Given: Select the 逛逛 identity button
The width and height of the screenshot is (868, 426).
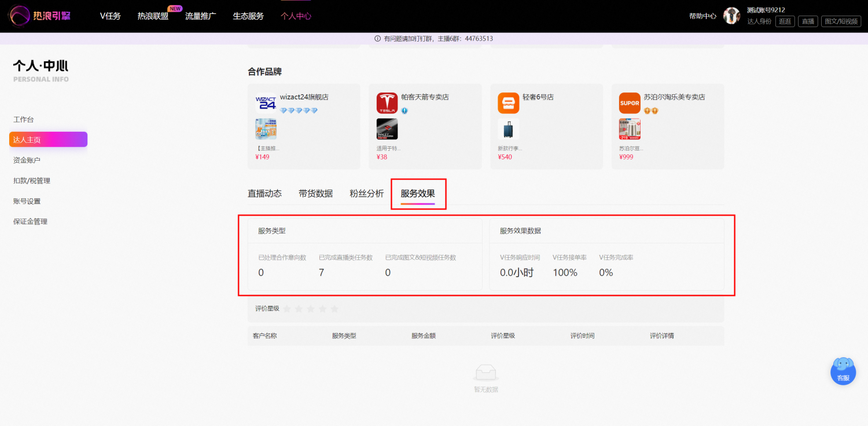Looking at the screenshot, I should click(785, 21).
